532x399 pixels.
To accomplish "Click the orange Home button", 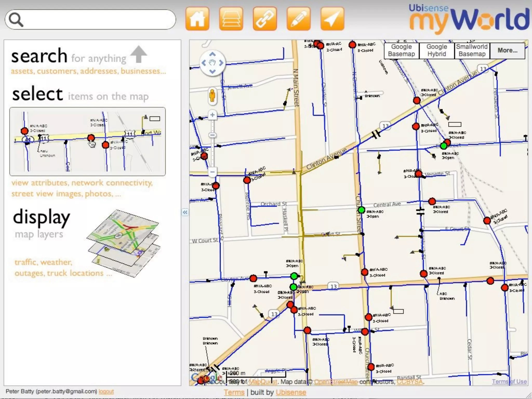I will coord(197,19).
